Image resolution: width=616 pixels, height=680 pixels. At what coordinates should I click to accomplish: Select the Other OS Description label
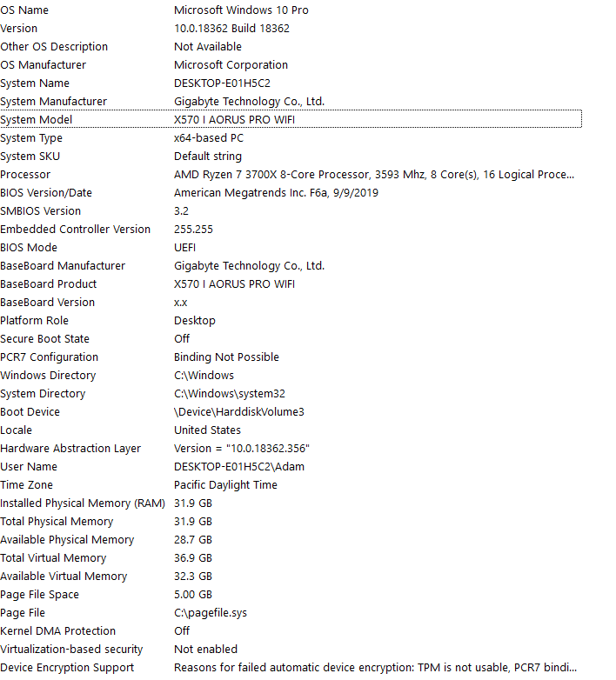(x=54, y=46)
